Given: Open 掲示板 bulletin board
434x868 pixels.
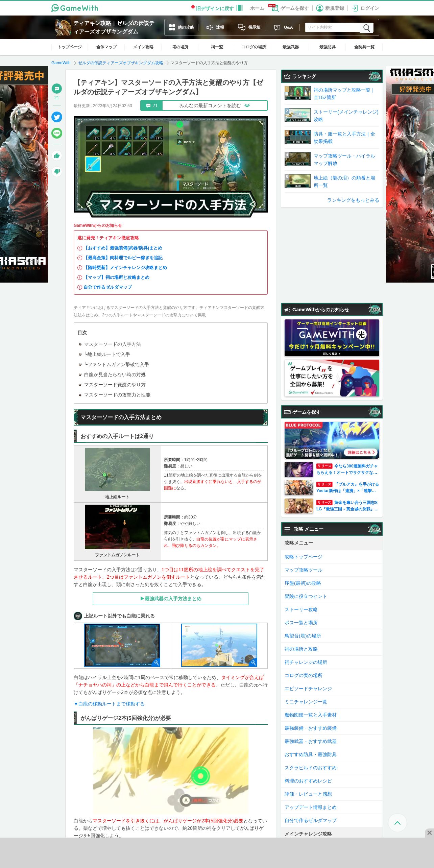Looking at the screenshot, I should (x=249, y=27).
